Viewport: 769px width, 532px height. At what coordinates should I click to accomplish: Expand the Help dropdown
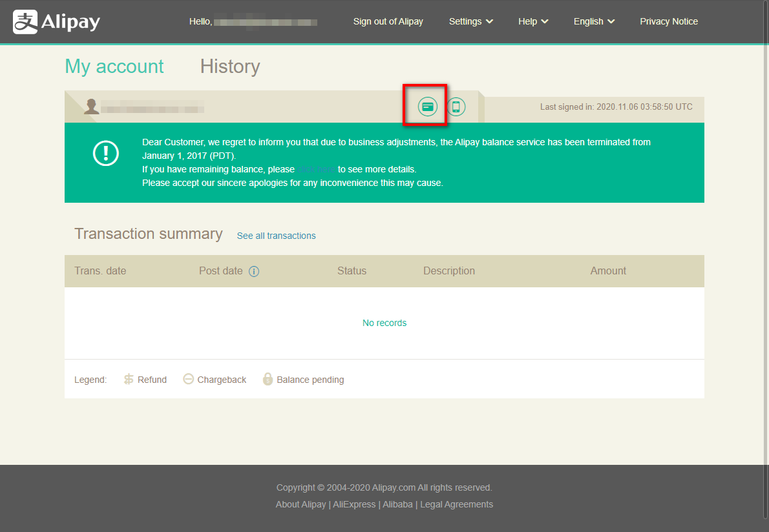533,21
